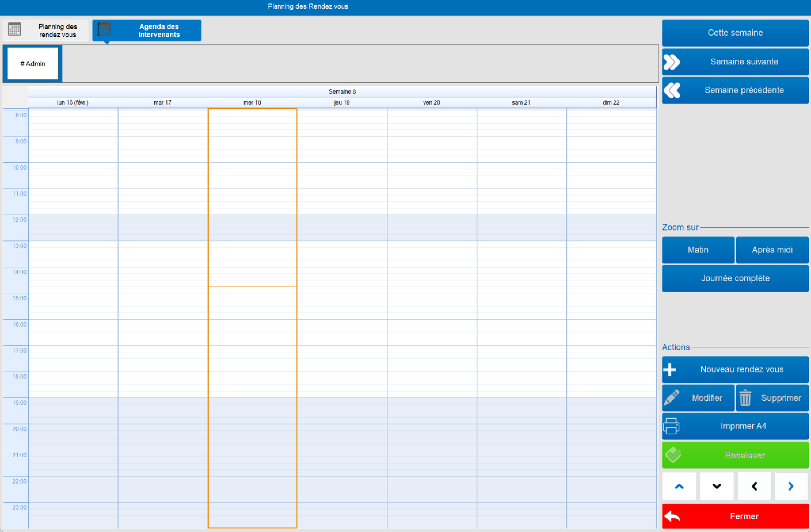Click the double-chevron previous week icon
811x532 pixels.
672,90
